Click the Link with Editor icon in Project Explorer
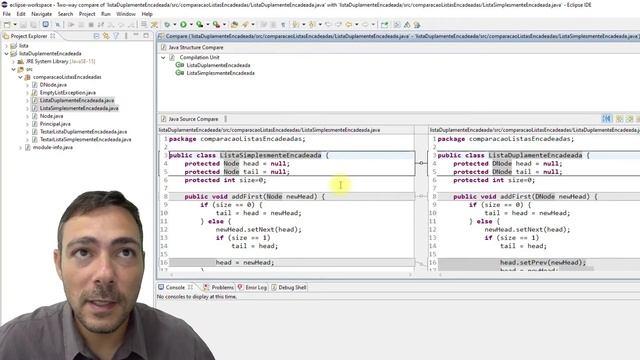Screen dimensions: 640x360 click(x=106, y=36)
